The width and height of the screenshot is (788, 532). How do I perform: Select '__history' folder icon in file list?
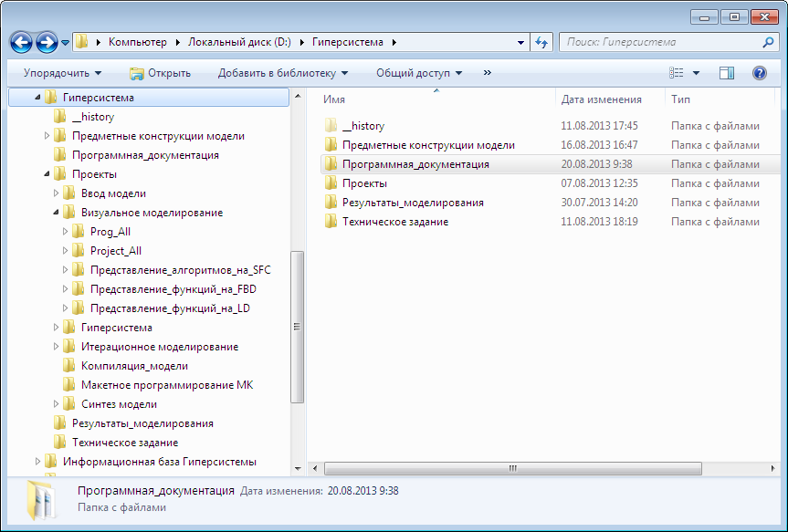331,126
